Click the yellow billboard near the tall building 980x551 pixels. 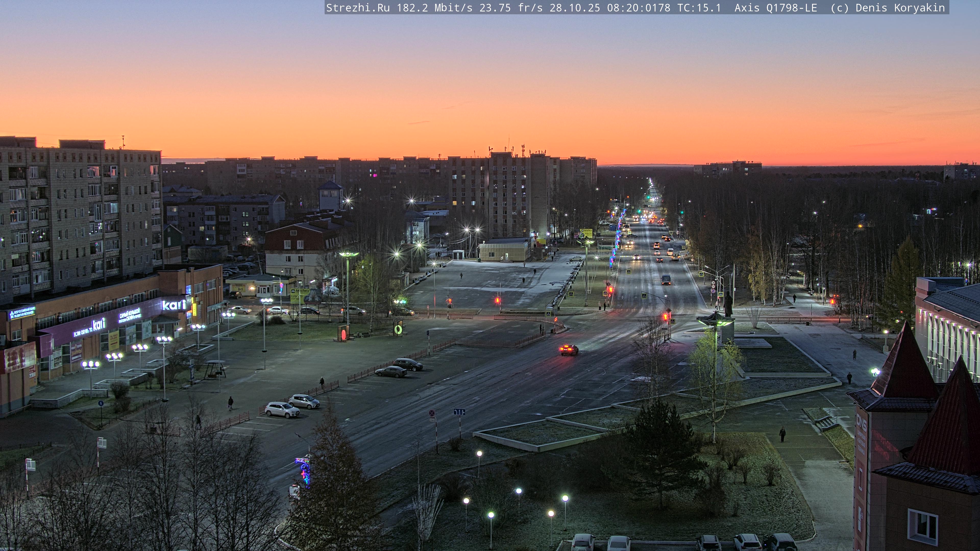[586, 233]
